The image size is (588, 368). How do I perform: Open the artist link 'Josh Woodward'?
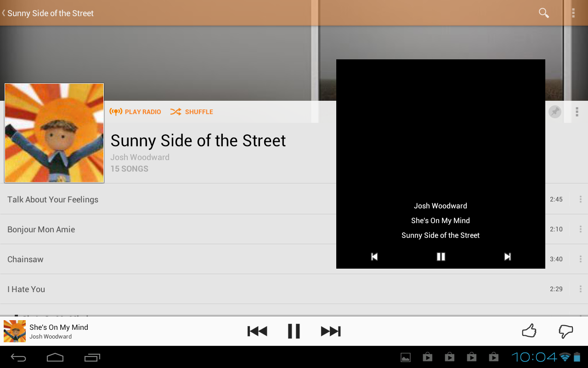pos(140,157)
